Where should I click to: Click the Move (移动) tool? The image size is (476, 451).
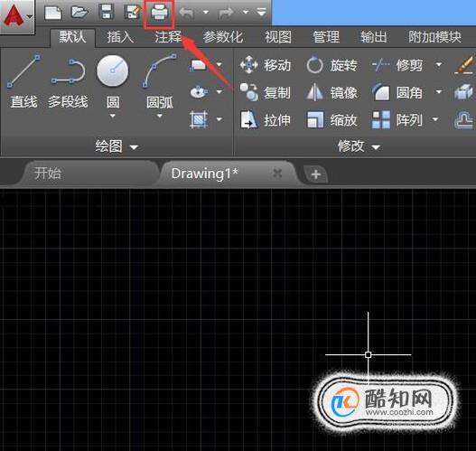[266, 65]
